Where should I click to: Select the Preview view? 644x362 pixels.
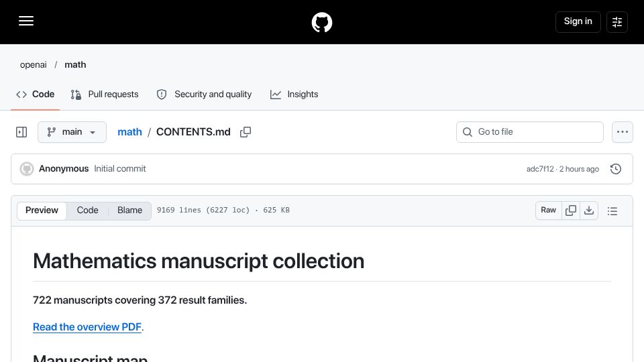tap(42, 210)
